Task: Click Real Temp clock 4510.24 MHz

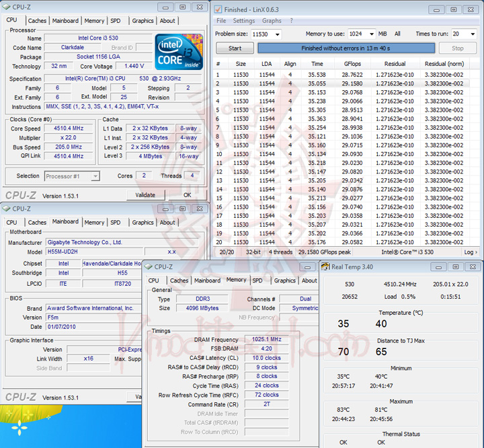Action: pos(400,285)
